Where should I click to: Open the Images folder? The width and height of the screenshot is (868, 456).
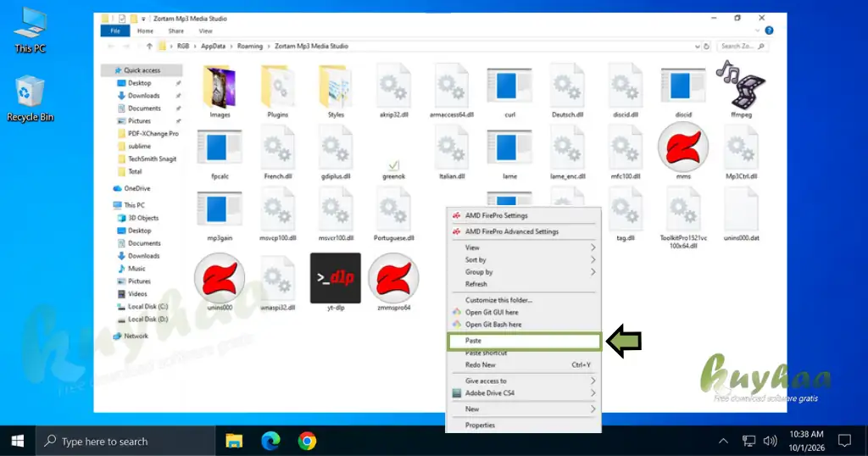click(220, 87)
